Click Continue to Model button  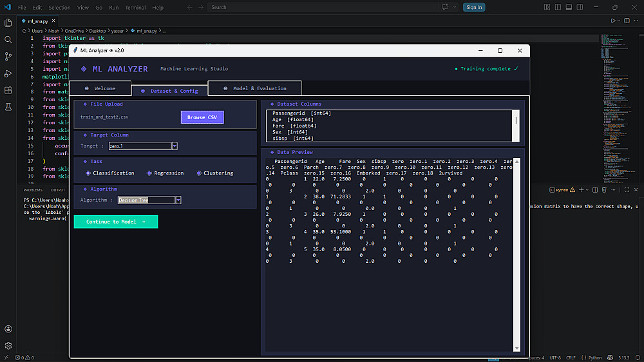(x=116, y=222)
